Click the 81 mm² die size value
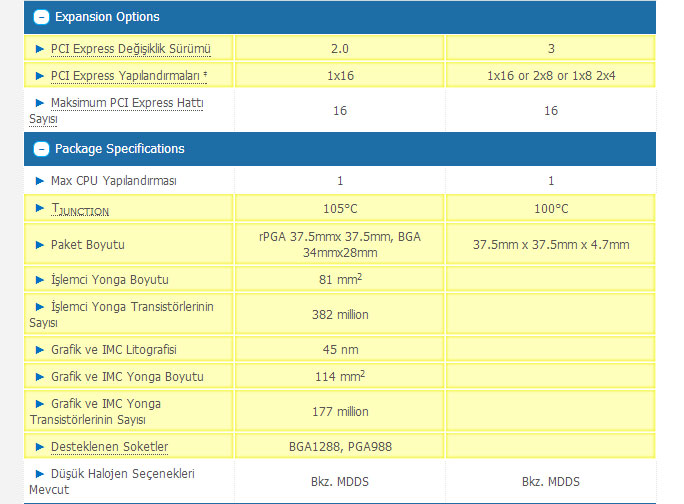 pos(340,279)
